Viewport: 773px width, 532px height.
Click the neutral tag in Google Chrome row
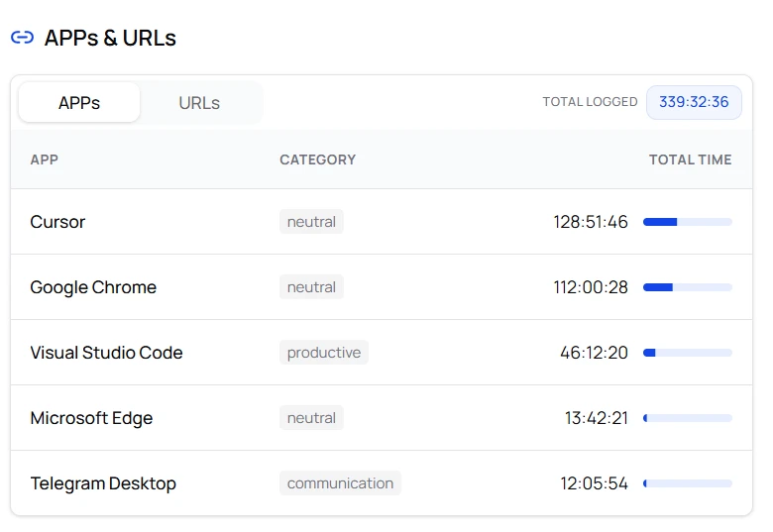(311, 287)
